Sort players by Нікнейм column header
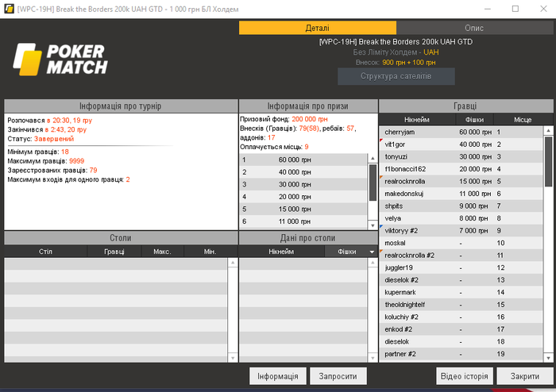556x392 pixels. [417, 120]
